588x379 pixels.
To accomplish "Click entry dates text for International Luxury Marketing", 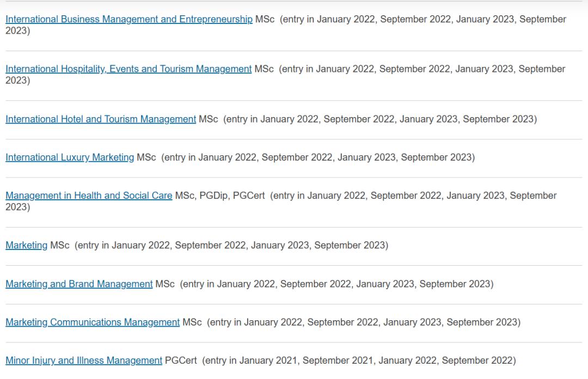I will 318,157.
